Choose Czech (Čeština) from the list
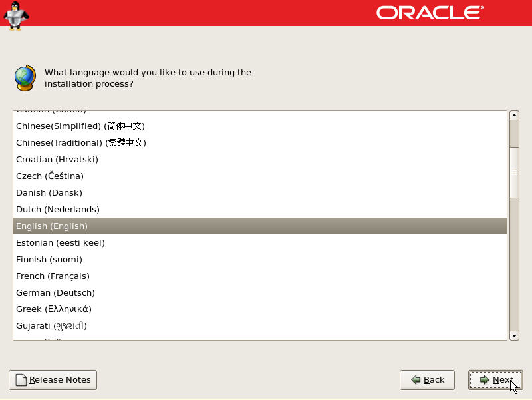Image resolution: width=532 pixels, height=400 pixels. (260, 176)
